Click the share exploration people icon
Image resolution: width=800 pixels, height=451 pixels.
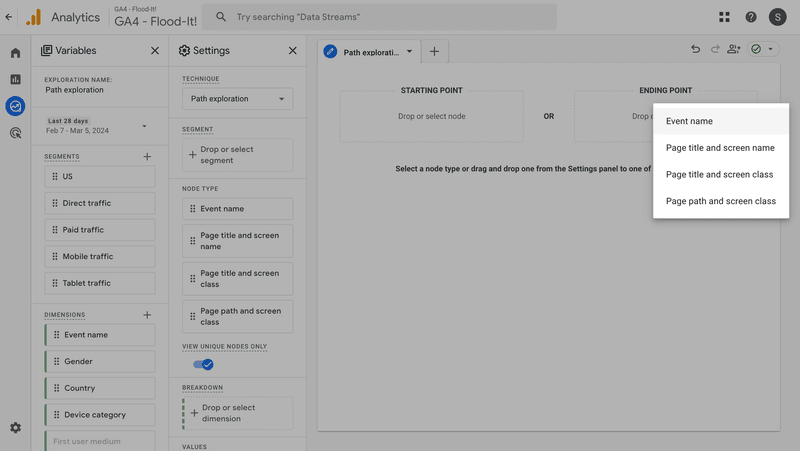tap(734, 49)
